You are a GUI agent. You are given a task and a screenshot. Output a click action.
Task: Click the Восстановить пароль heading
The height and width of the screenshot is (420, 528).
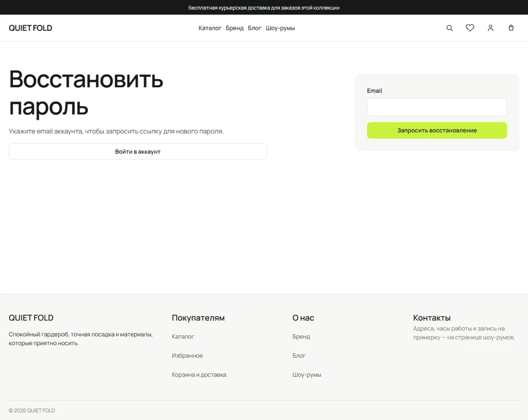[86, 92]
